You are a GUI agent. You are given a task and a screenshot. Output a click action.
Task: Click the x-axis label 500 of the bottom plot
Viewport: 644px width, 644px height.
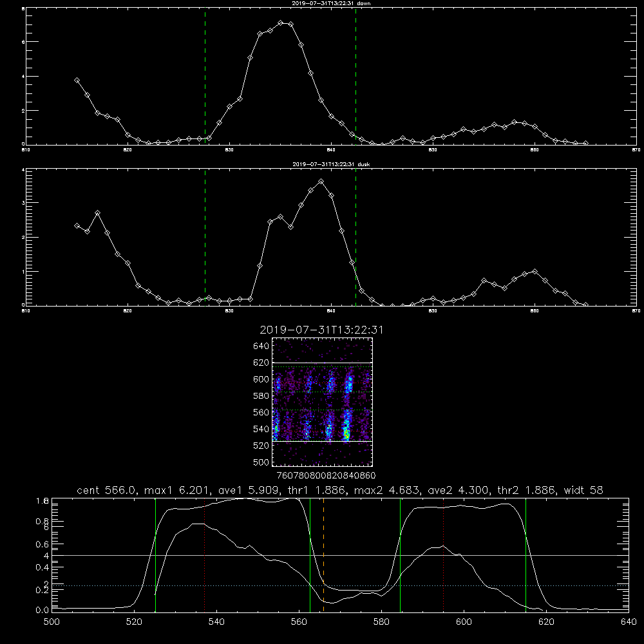tap(52, 622)
